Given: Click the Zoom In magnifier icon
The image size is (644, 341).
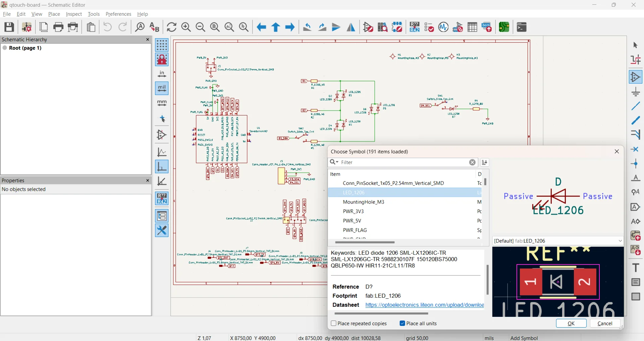Looking at the screenshot, I should coord(186,27).
